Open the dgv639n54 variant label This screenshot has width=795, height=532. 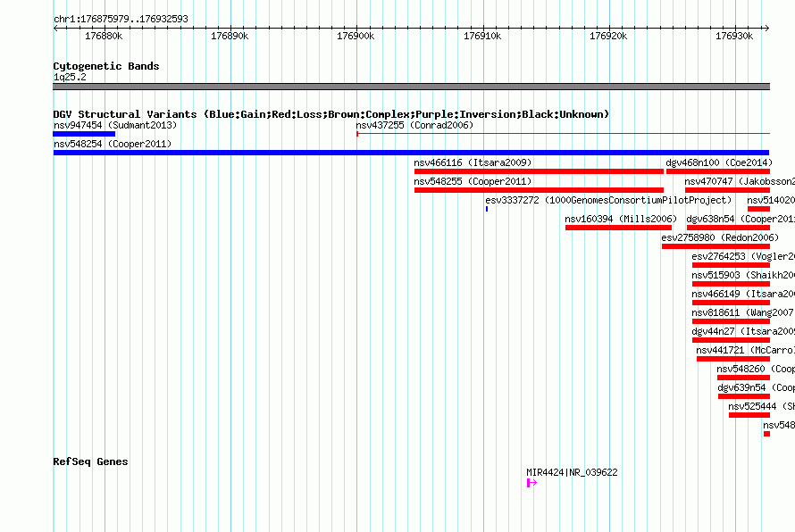pyautogui.click(x=756, y=387)
